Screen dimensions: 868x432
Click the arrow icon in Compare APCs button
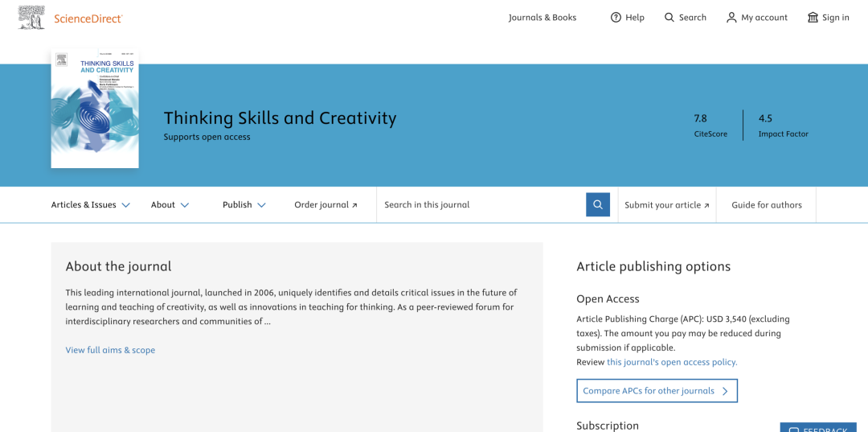coord(725,391)
